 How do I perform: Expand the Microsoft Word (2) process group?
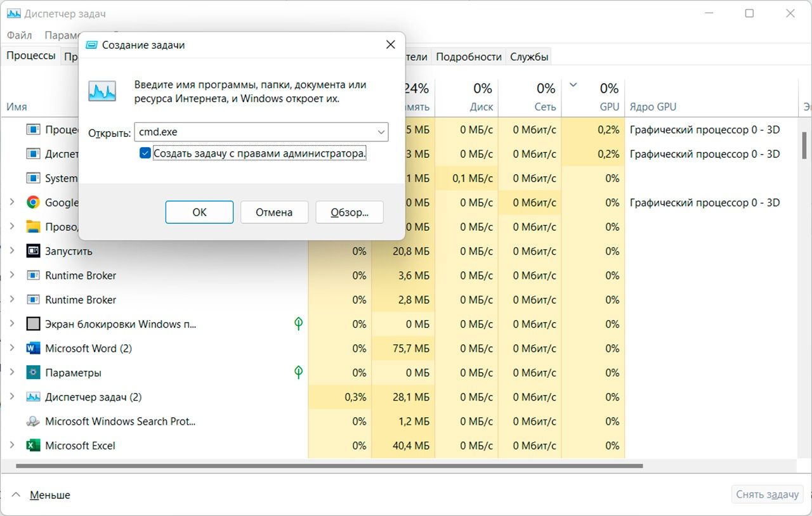pyautogui.click(x=11, y=348)
